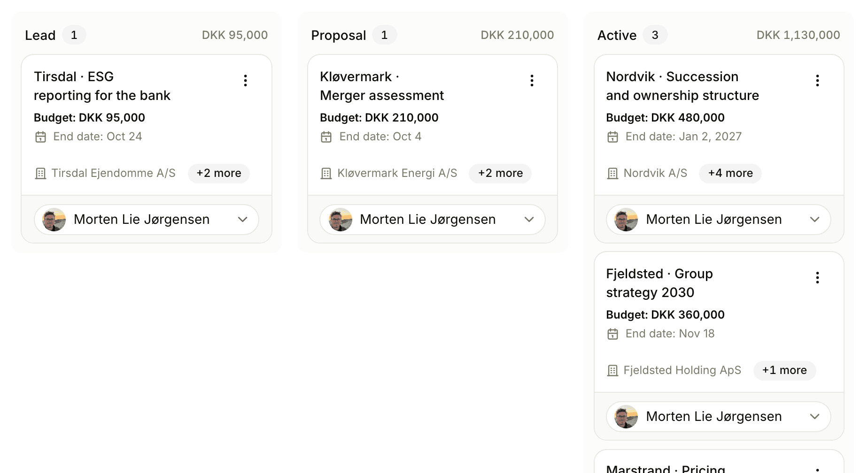Open the three-dot menu on Fjeldsted Group strategy card

(x=817, y=277)
